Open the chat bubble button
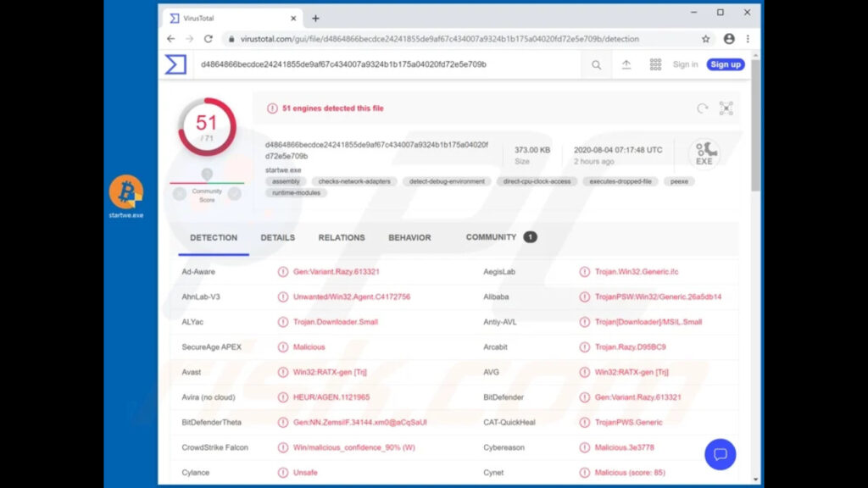 pos(721,454)
